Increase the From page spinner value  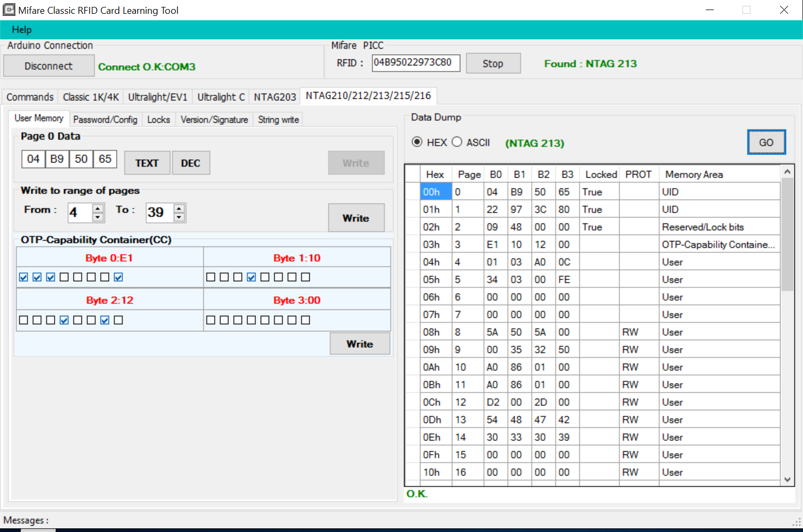click(98, 208)
